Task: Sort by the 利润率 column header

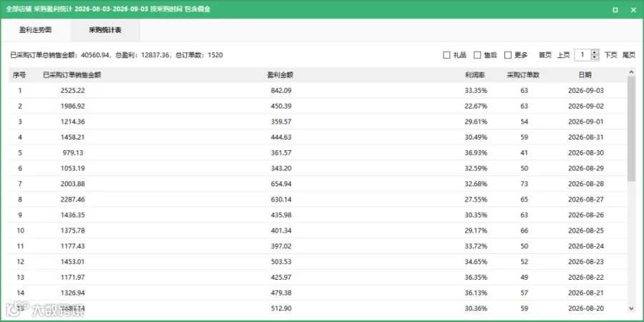Action: click(x=476, y=74)
